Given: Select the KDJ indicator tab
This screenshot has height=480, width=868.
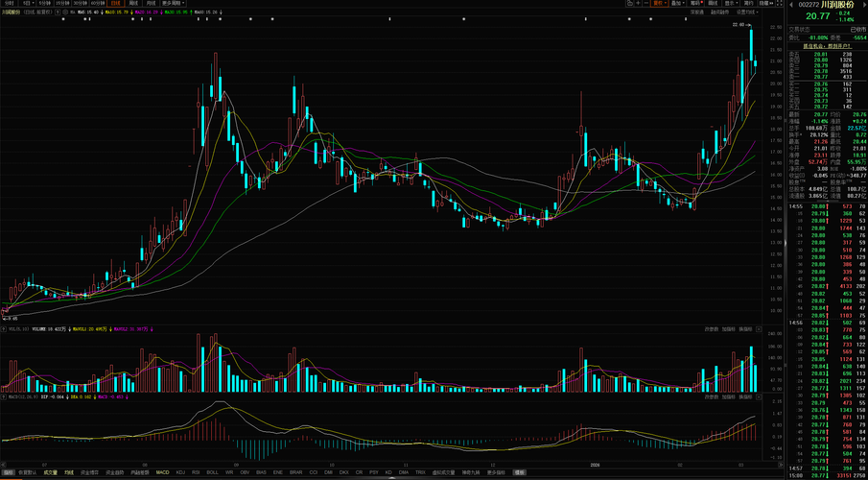Looking at the screenshot, I should coord(181,472).
